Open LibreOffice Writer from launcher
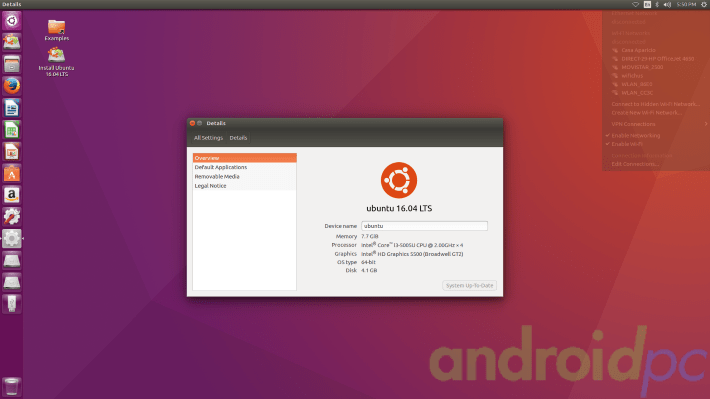This screenshot has height=399, width=710. click(x=12, y=108)
